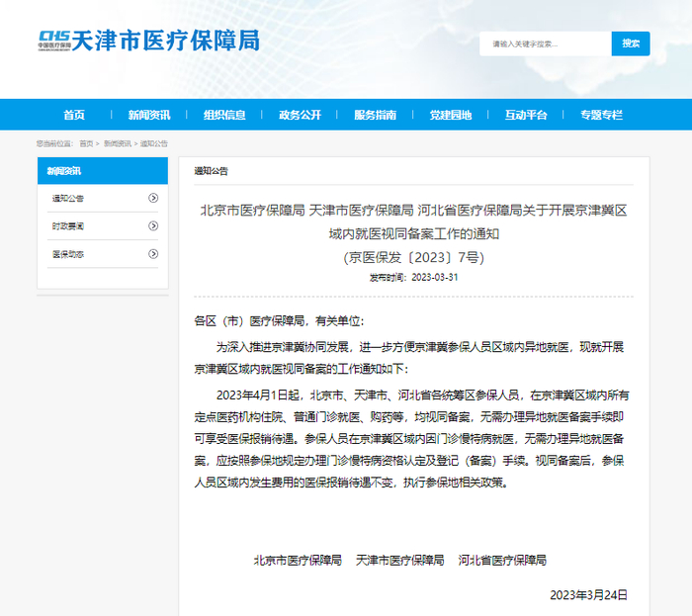Open 党建园地 navigation menu

[x=451, y=115]
